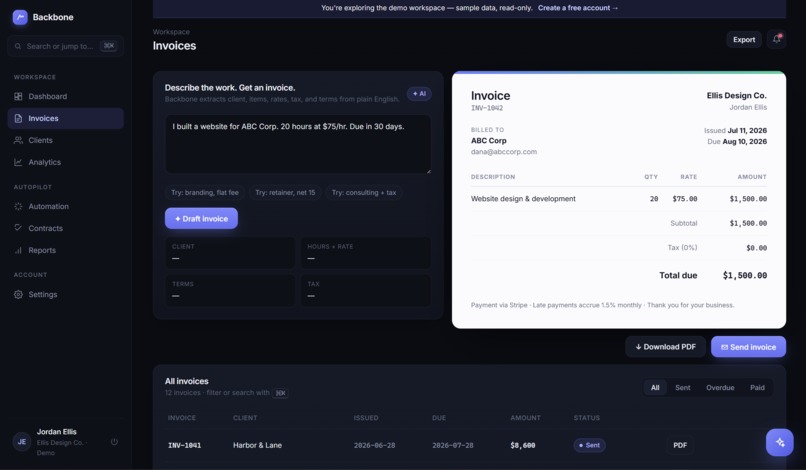Click the 2026-07-28 due date cell
The height and width of the screenshot is (470, 806).
coord(452,445)
